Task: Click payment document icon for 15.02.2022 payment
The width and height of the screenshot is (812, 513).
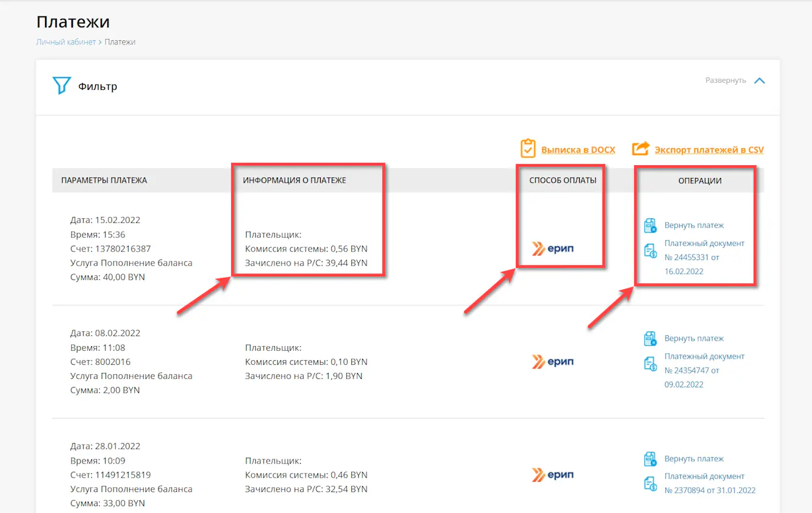Action: click(x=650, y=250)
